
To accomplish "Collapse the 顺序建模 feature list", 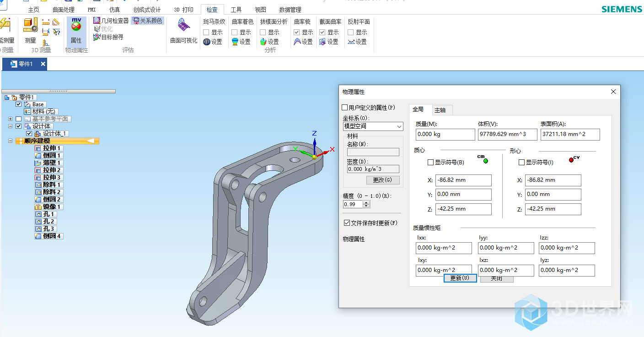I will 10,141.
